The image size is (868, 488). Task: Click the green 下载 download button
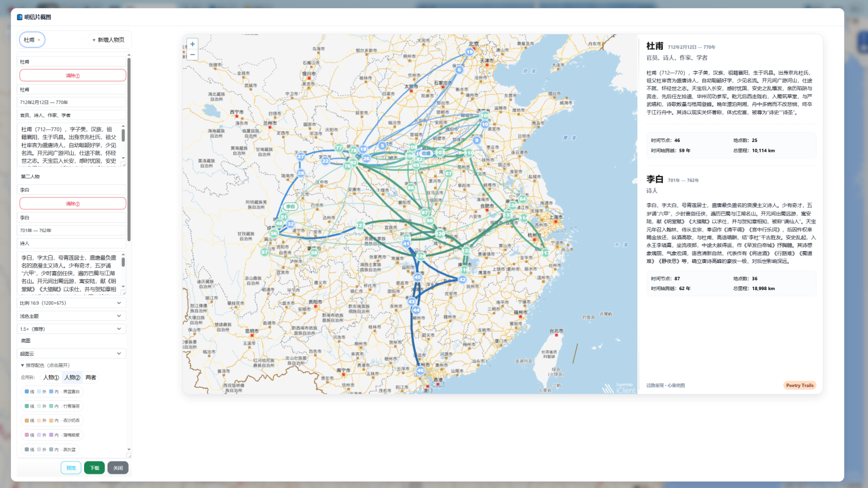(x=94, y=468)
